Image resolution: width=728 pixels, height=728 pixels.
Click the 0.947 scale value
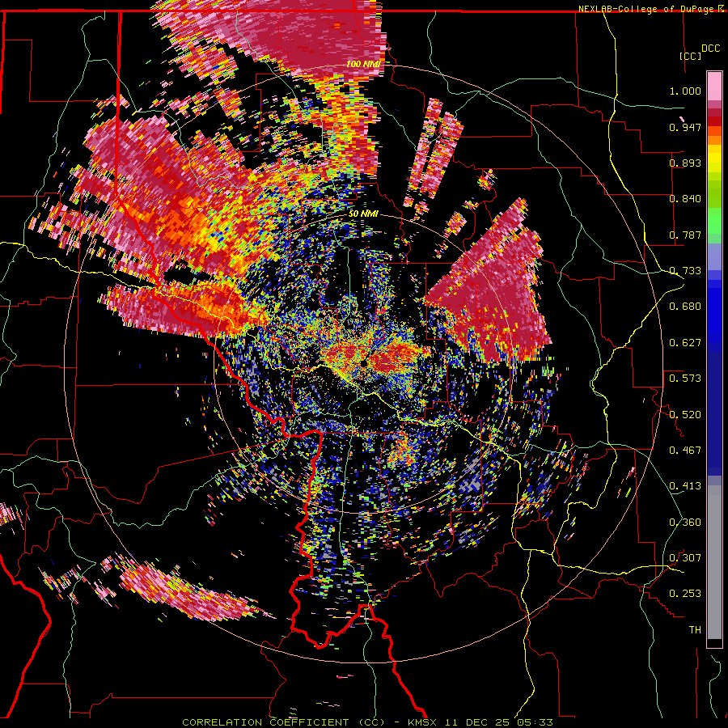[x=685, y=127]
